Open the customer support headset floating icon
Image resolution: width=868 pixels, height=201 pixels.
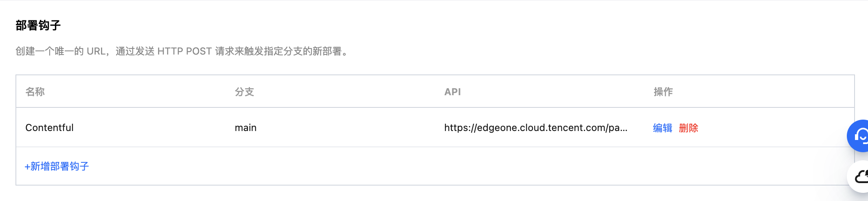pos(858,136)
